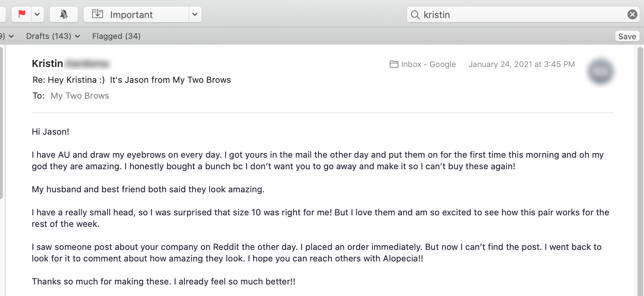This screenshot has width=644, height=296.
Task: Click the move-to-mailbox icon beside Important
Action: point(98,14)
